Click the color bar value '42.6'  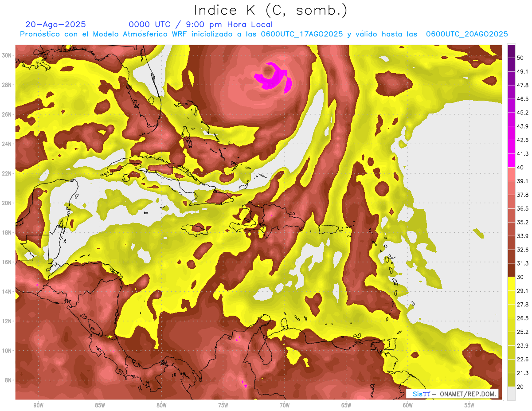[x=522, y=140]
